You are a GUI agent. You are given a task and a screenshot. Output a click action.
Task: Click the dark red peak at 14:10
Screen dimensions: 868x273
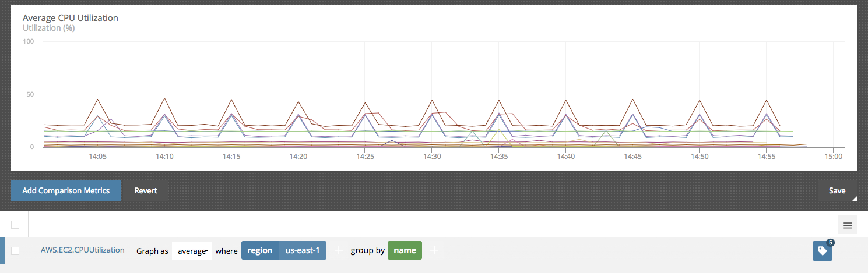point(164,99)
